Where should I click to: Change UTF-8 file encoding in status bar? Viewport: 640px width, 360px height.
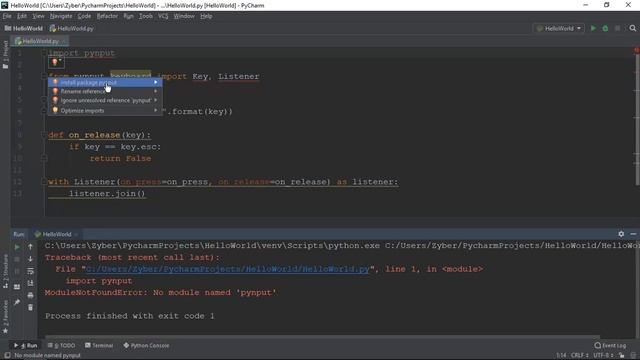tap(603, 356)
